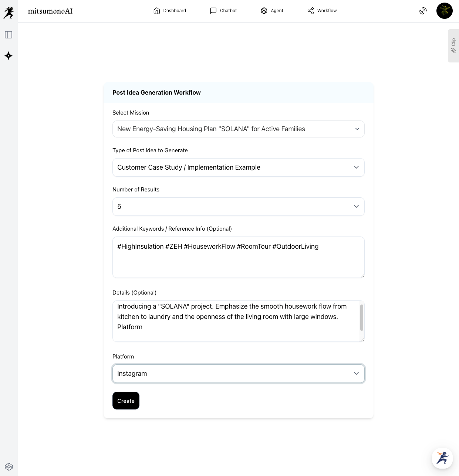
Task: Toggle the sidebar panel icon
Action: (9, 35)
